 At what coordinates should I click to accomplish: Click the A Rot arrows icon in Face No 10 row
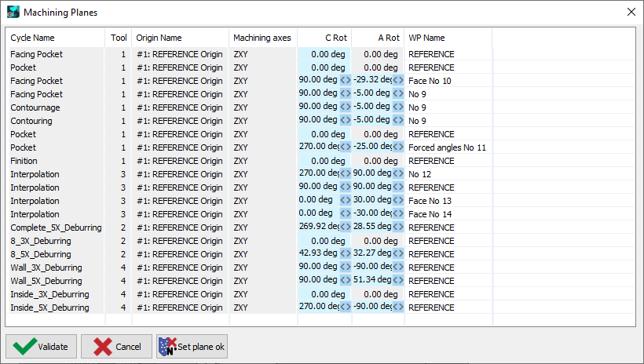(398, 81)
